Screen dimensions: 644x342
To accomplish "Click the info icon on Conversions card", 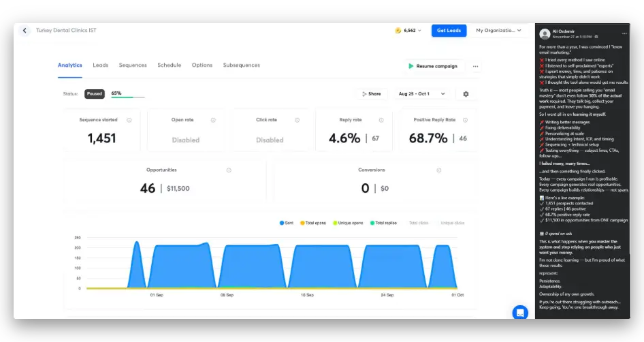I will point(438,170).
